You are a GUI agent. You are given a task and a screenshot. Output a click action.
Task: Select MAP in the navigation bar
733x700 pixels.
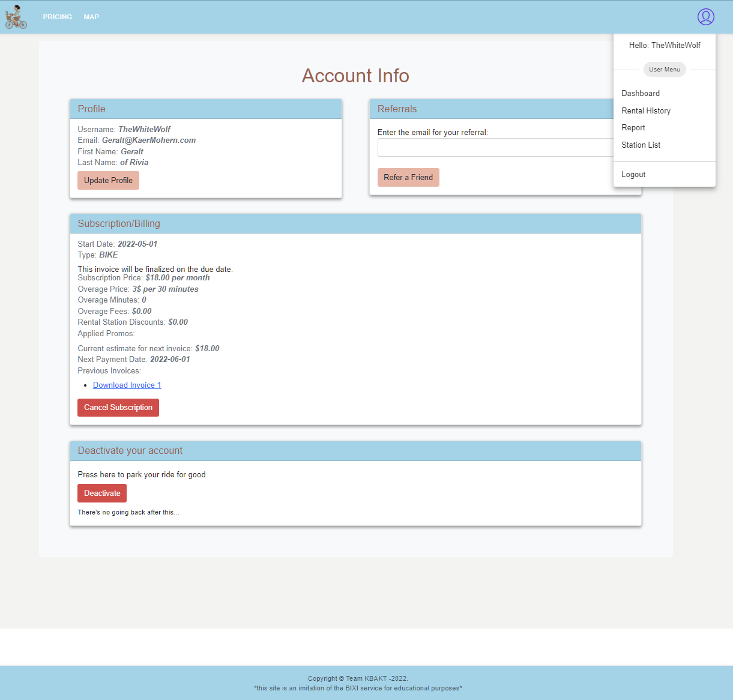coord(91,17)
